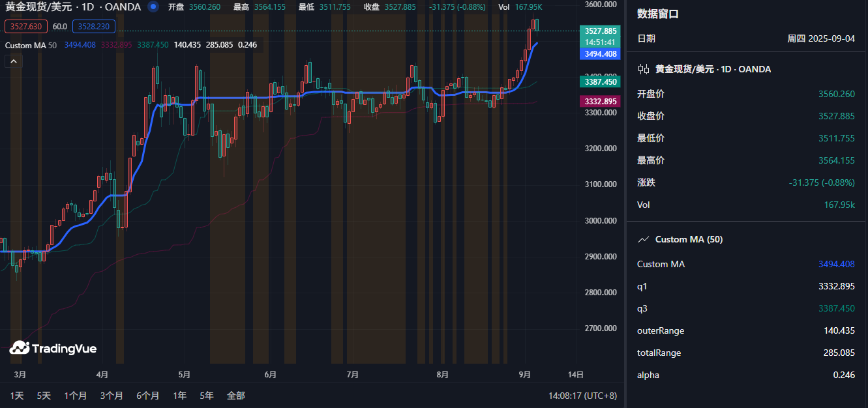Switch the chart range to 1个月
Image resolution: width=868 pixels, height=408 pixels.
[76, 396]
